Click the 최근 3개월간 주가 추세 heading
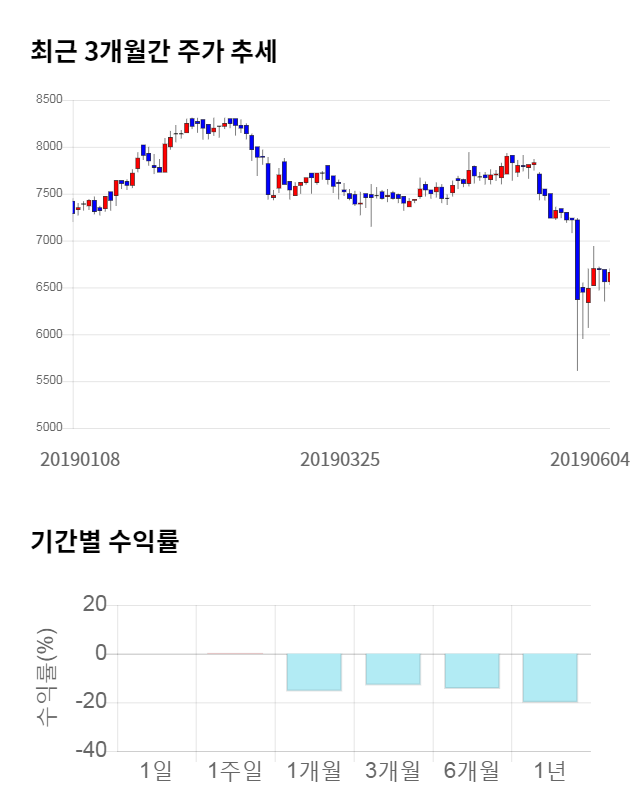The height and width of the screenshot is (810, 640). [154, 52]
